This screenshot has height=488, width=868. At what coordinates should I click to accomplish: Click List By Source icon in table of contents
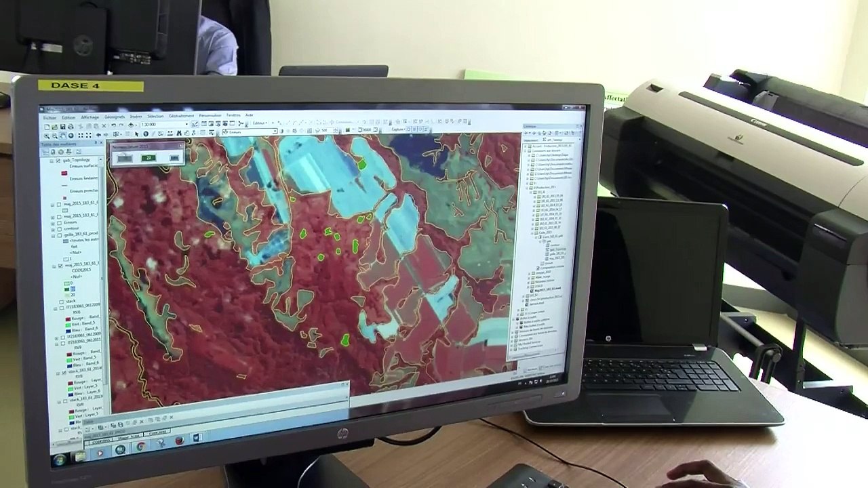(x=53, y=152)
